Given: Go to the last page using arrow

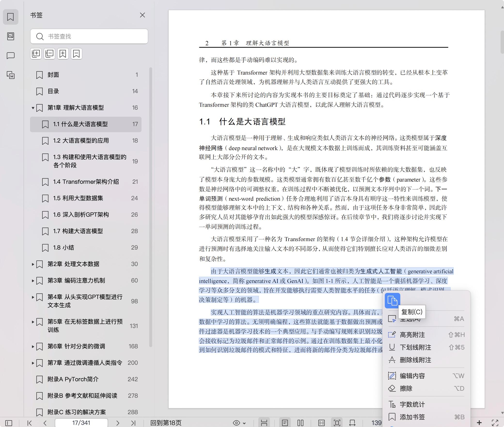Looking at the screenshot, I should point(133,423).
